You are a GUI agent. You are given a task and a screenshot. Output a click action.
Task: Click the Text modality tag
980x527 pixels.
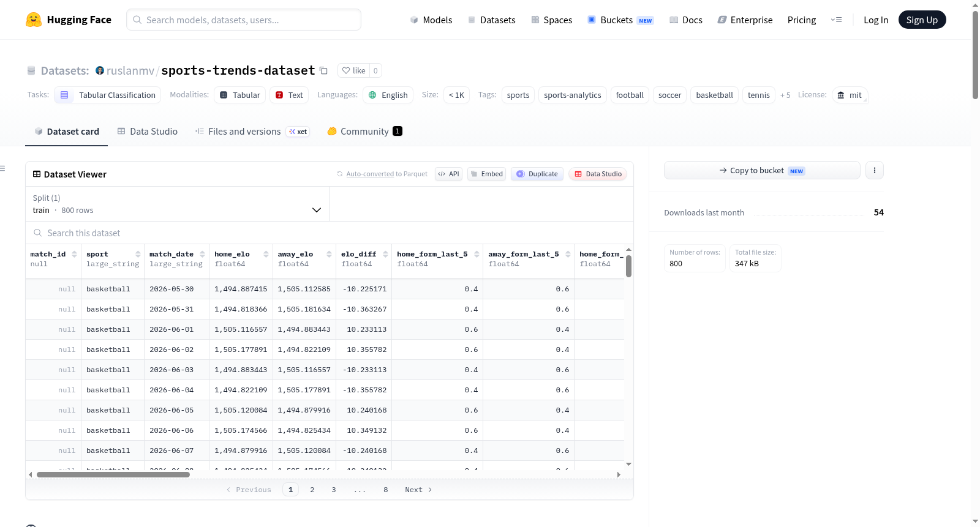(289, 95)
